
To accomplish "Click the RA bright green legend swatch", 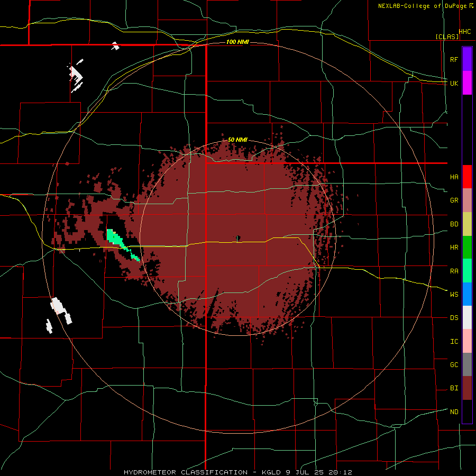I will [x=467, y=270].
